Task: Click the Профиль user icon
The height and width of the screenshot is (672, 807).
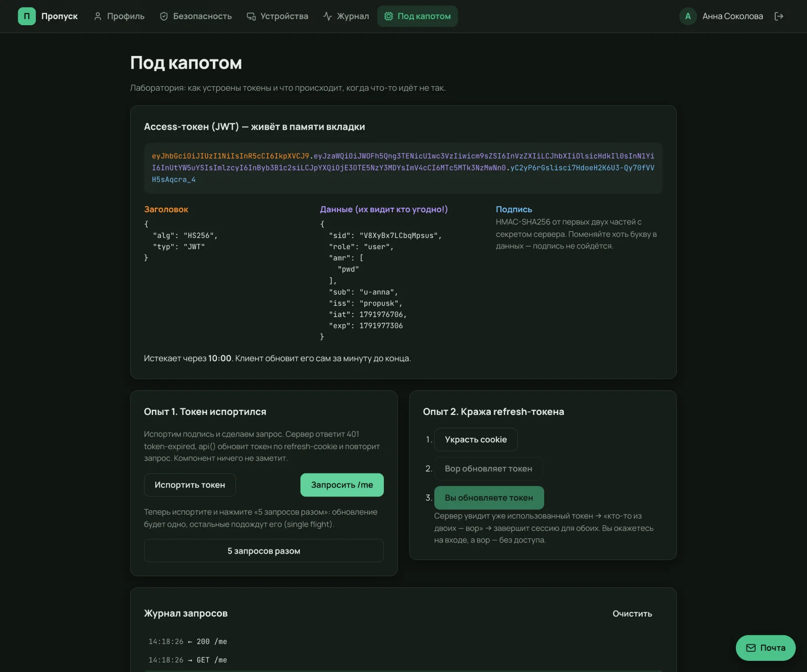Action: (x=98, y=16)
